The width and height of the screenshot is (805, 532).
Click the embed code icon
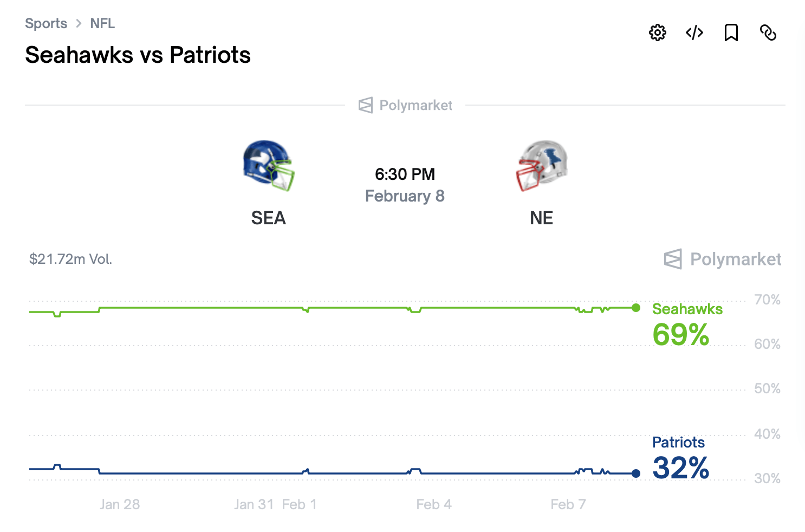694,33
